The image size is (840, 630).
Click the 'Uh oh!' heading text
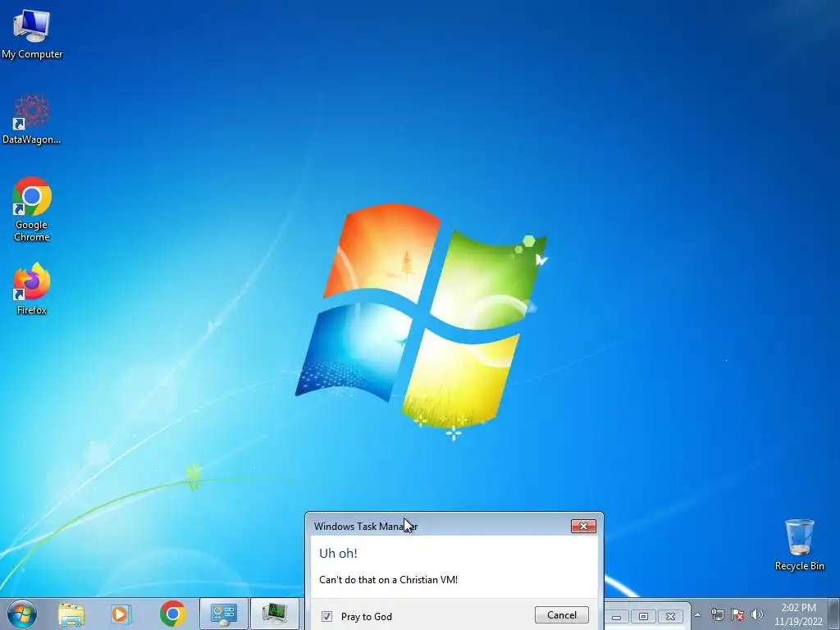338,554
